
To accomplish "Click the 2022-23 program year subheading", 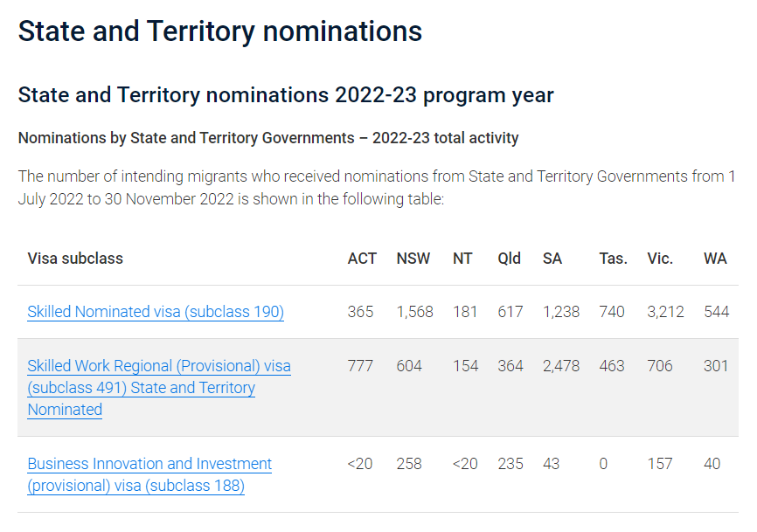I will (286, 95).
